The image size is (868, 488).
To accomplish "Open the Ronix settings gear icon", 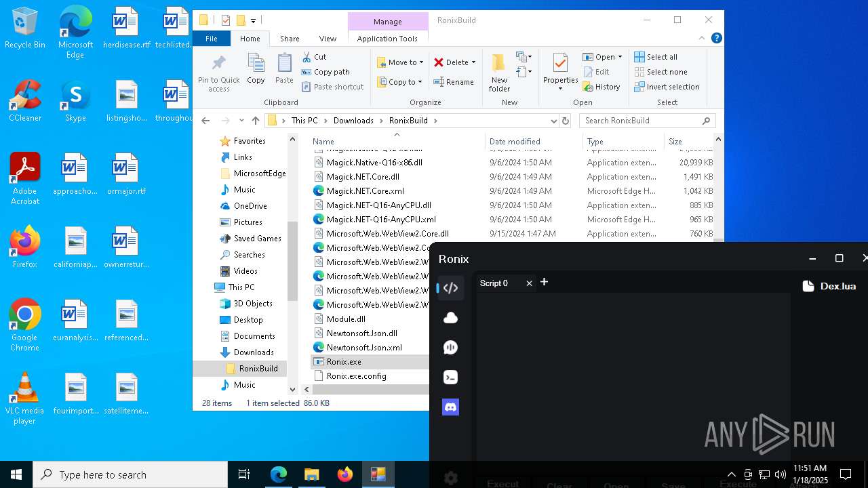I will click(x=450, y=479).
